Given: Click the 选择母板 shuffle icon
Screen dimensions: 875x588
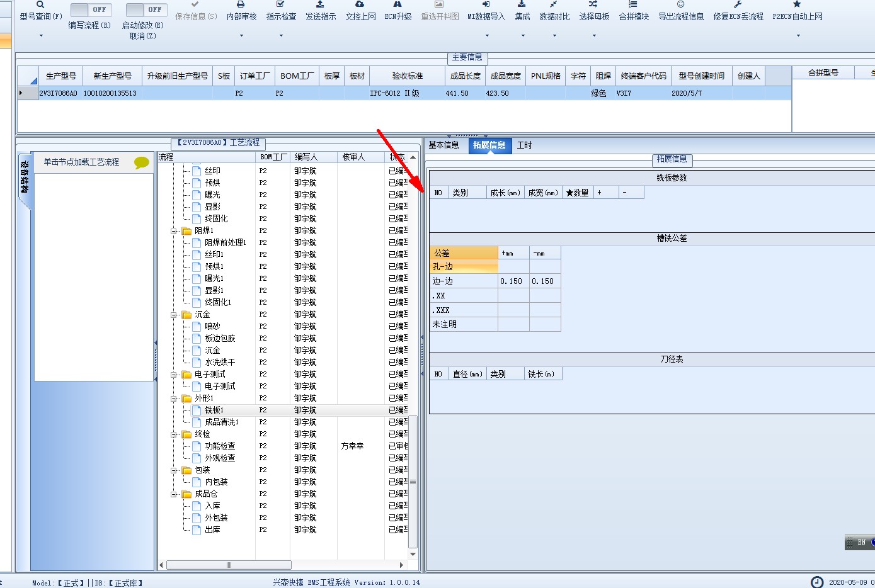Looking at the screenshot, I should point(593,4).
